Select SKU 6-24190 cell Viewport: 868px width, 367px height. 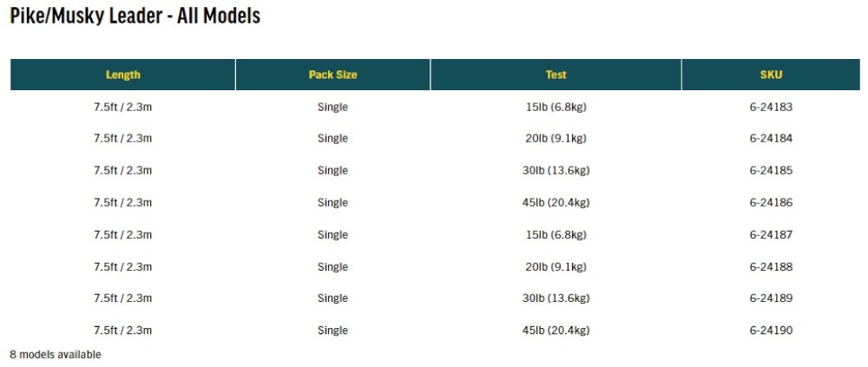tap(771, 331)
